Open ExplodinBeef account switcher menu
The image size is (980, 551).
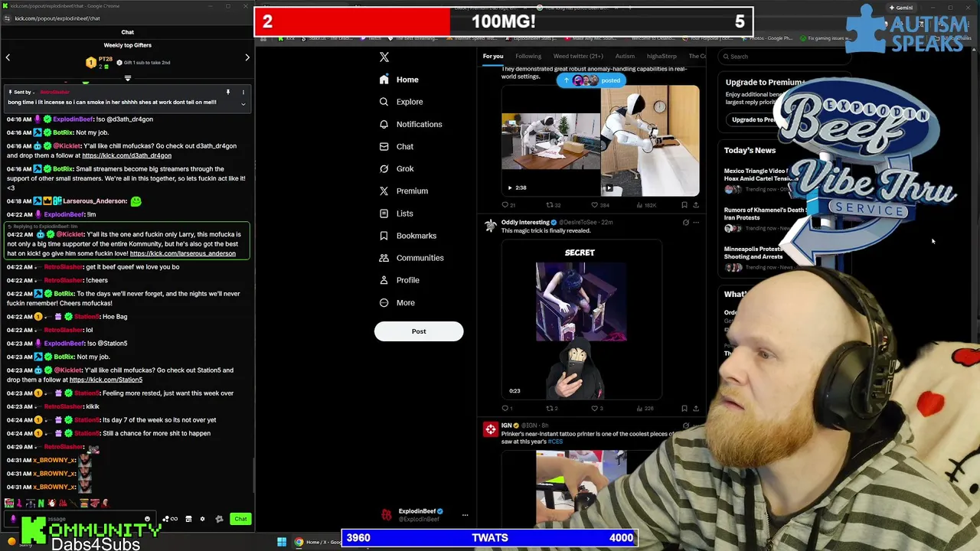click(x=465, y=515)
